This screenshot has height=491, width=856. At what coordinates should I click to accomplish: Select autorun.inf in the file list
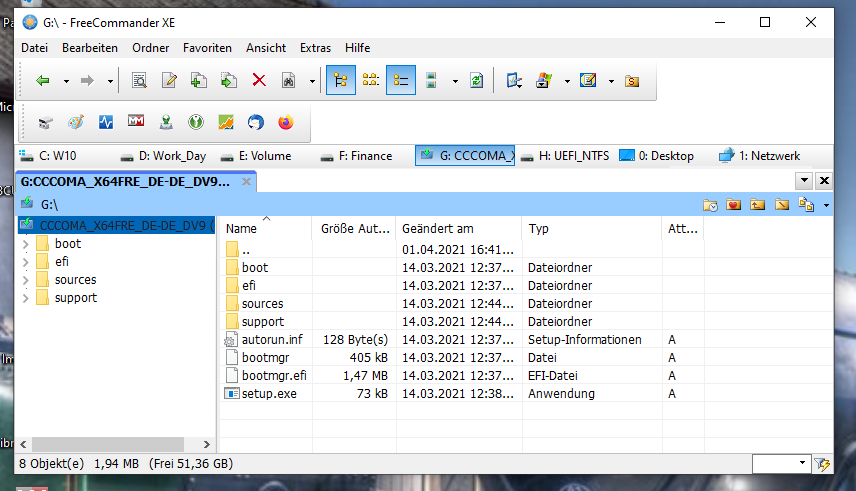point(272,340)
